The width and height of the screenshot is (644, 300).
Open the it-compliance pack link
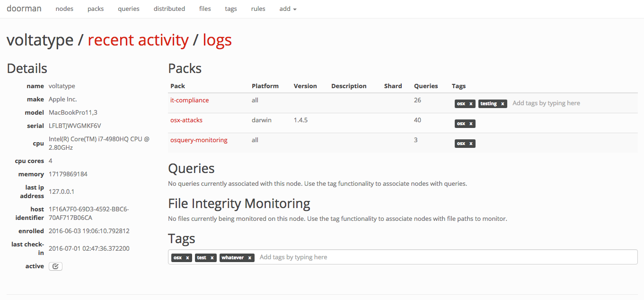click(x=189, y=100)
